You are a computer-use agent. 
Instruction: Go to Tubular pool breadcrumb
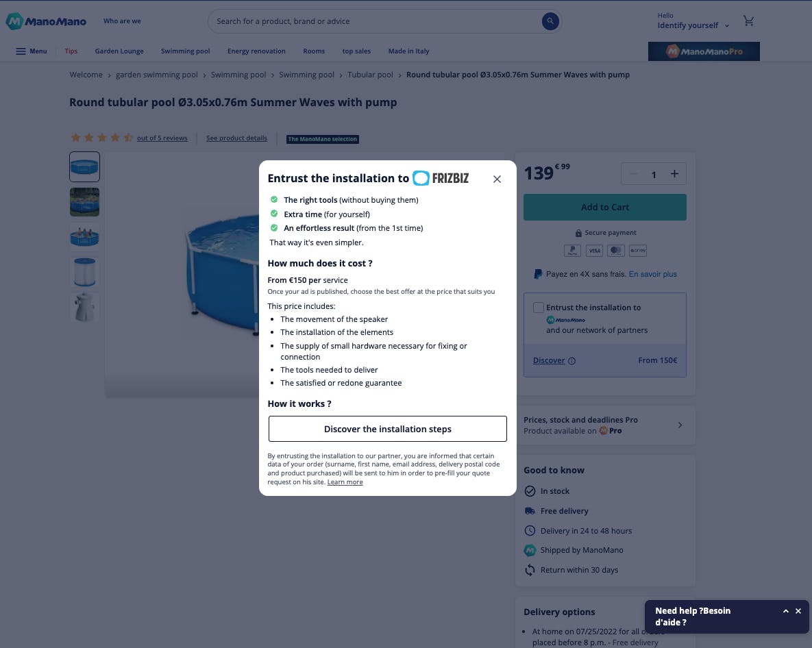pyautogui.click(x=370, y=75)
